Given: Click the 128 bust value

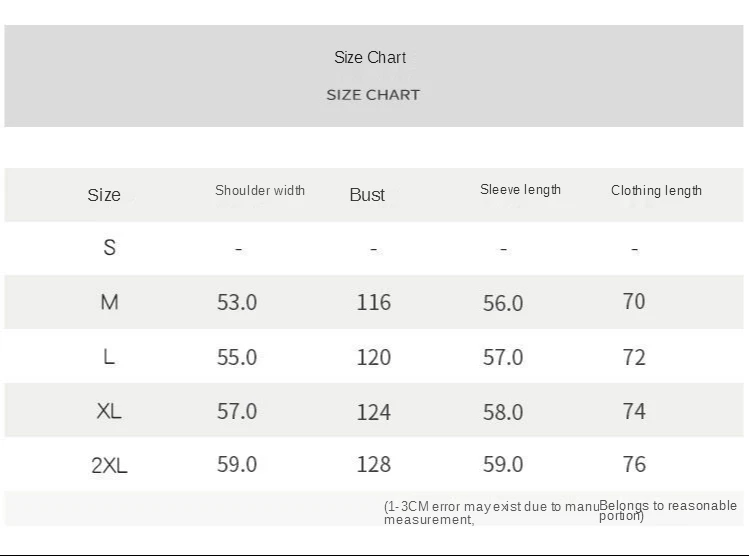Looking at the screenshot, I should (374, 464).
